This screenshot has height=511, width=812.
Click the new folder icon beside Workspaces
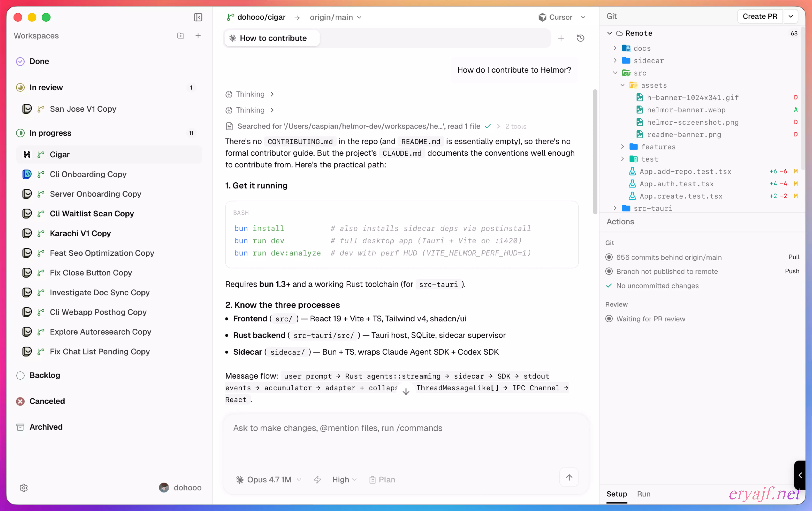click(181, 36)
